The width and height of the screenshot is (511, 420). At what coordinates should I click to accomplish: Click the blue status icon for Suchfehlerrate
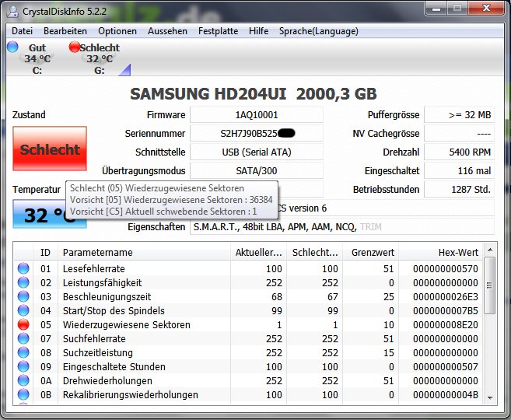(23, 338)
